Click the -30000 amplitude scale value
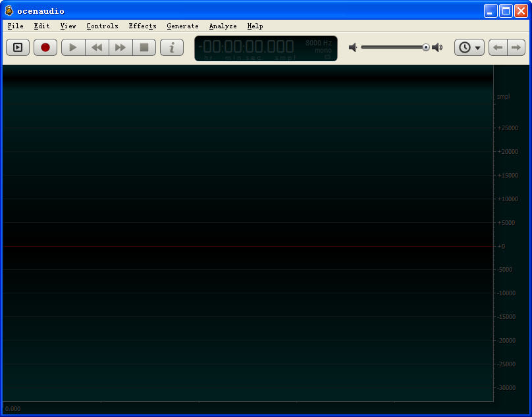This screenshot has width=532, height=417. pos(506,387)
